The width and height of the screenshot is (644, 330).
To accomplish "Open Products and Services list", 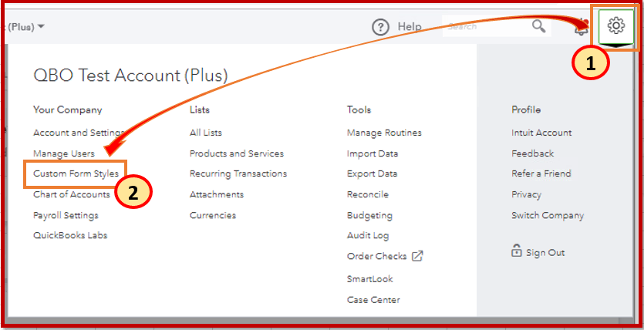I will coord(236,153).
